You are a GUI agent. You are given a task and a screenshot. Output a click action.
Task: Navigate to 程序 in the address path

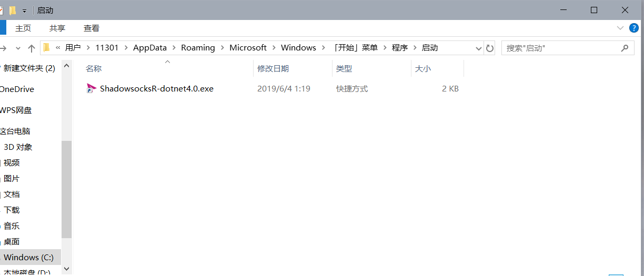pos(400,47)
